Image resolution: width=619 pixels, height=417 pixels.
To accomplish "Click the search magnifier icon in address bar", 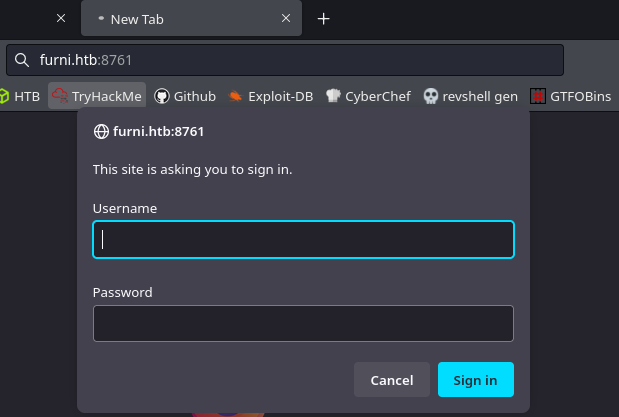I will (22, 60).
